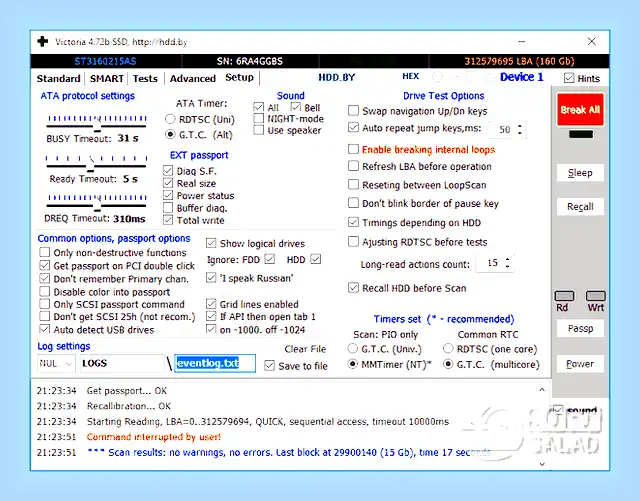The width and height of the screenshot is (640, 501).
Task: Toggle Grid lines enabled checkbox
Action: [x=211, y=304]
